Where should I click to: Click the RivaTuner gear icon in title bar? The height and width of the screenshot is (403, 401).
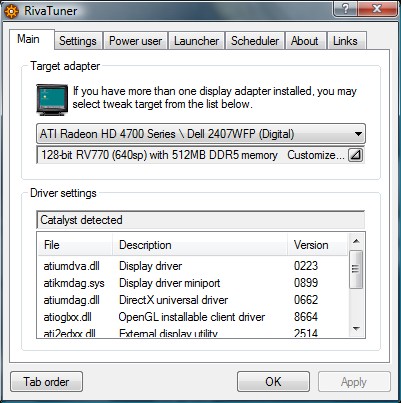[x=11, y=11]
